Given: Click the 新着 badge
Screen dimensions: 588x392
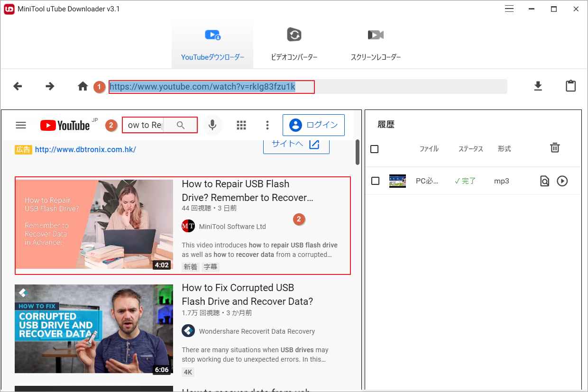Looking at the screenshot, I should pyautogui.click(x=191, y=267).
